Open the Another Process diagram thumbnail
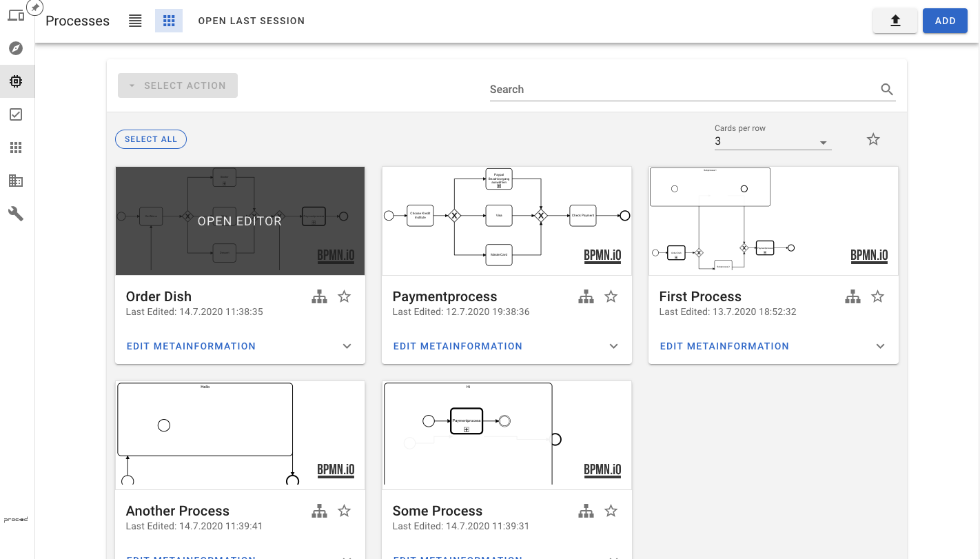The image size is (980, 559). point(240,436)
